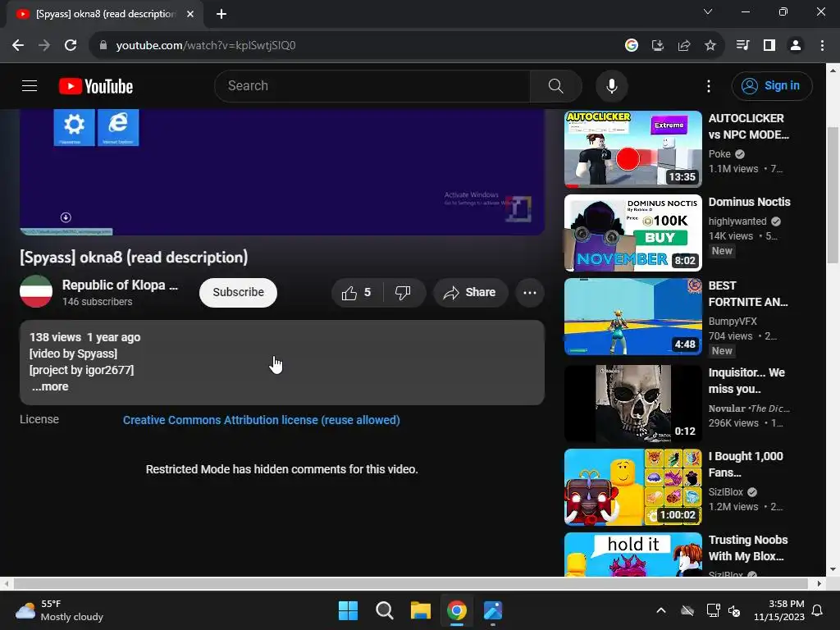The height and width of the screenshot is (630, 840).
Task: Open a new browser tab
Action: pyautogui.click(x=221, y=14)
